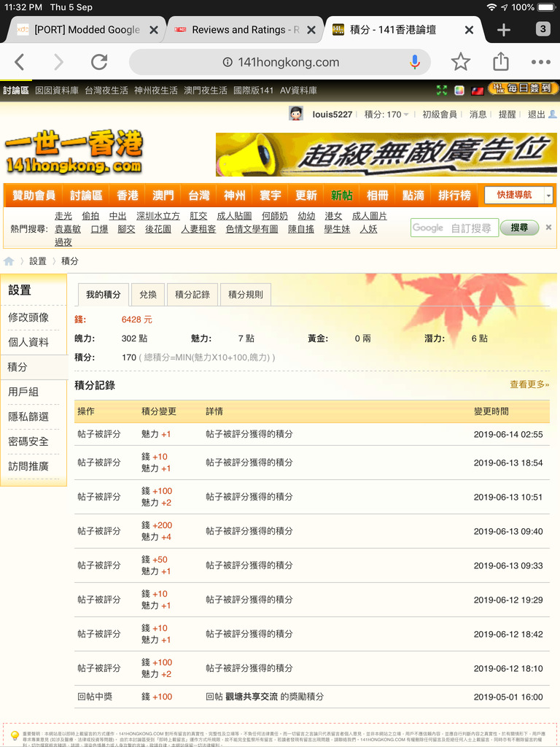Click the 6428 元 money value
Viewport: 560px width, 747px height.
[136, 320]
